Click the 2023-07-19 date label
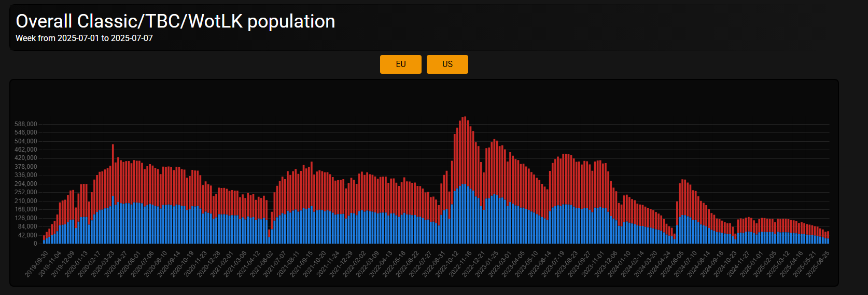 click(553, 264)
